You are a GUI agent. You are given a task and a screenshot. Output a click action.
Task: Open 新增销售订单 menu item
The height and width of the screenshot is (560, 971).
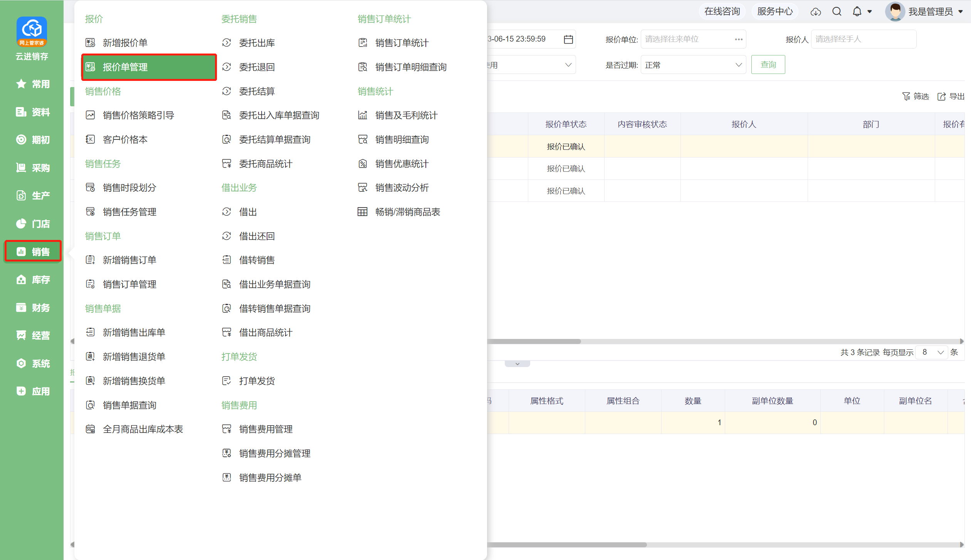pyautogui.click(x=129, y=260)
